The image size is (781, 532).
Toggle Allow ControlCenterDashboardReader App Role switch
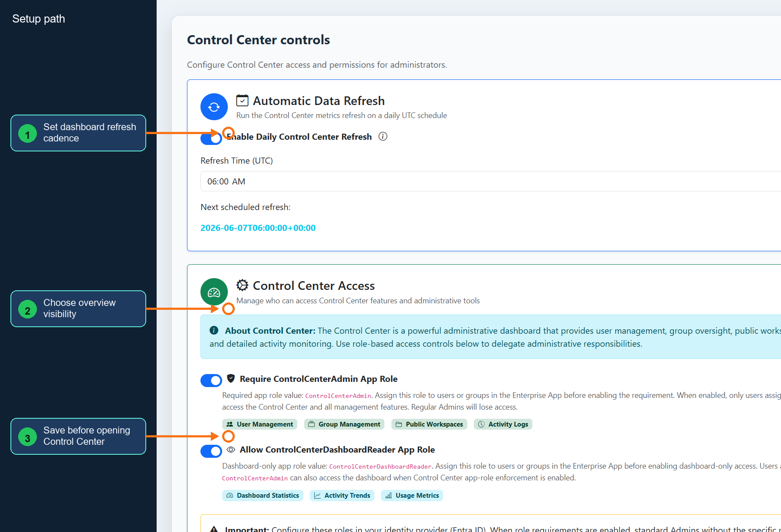tap(211, 451)
